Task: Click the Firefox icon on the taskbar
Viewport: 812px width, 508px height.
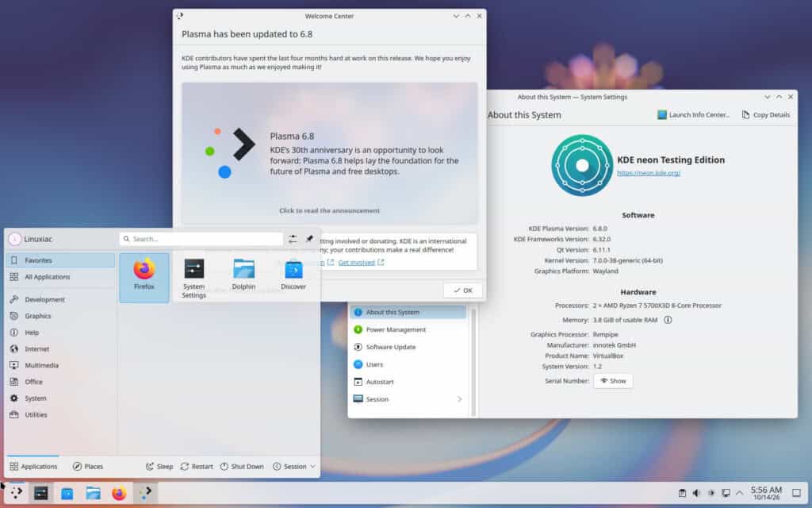Action: click(x=119, y=494)
